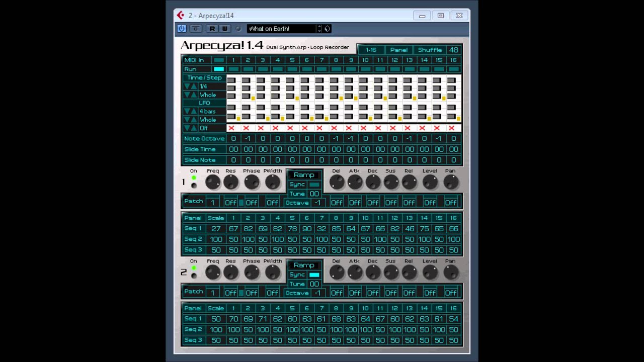
Task: Click the red X under step 12
Action: (x=392, y=128)
